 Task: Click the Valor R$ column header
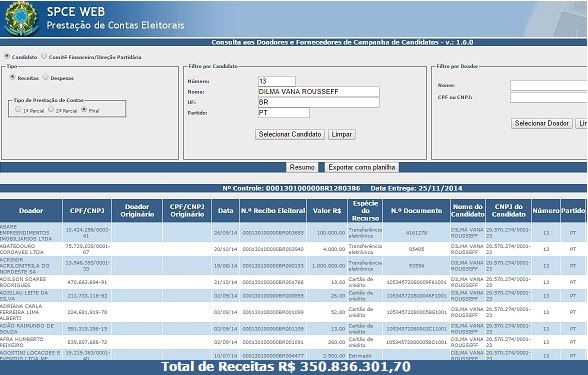click(x=327, y=211)
